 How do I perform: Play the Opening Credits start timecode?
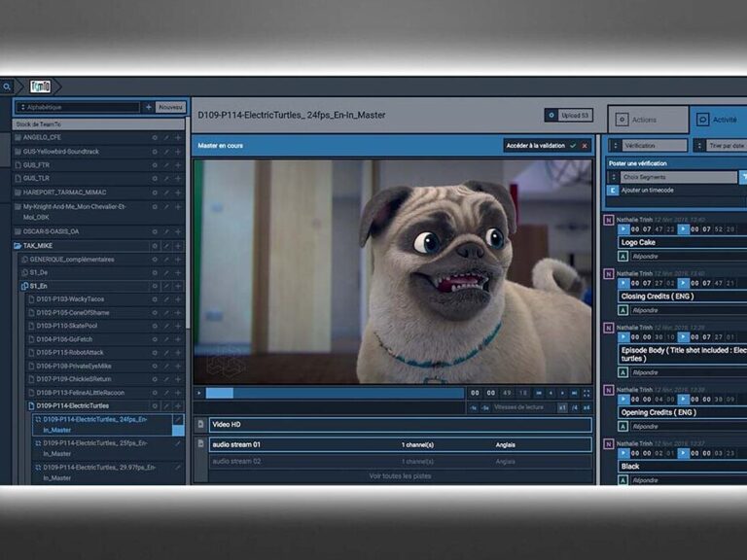pos(623,400)
